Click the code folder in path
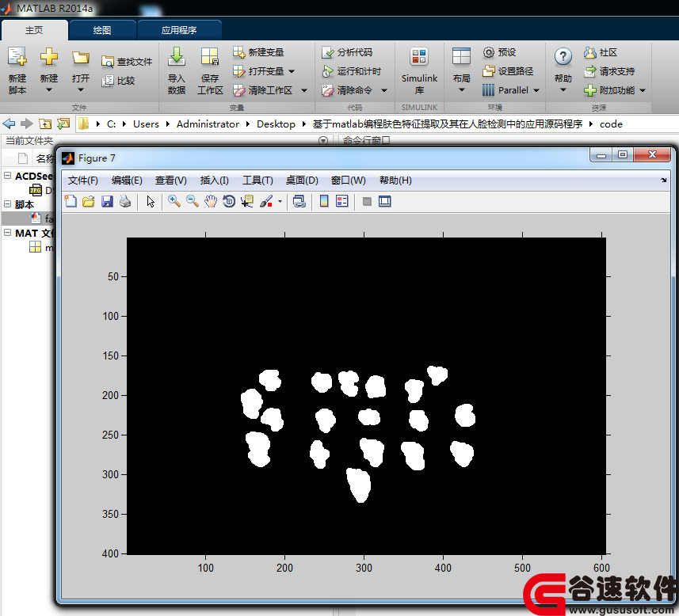This screenshot has height=616, width=679. (x=611, y=124)
